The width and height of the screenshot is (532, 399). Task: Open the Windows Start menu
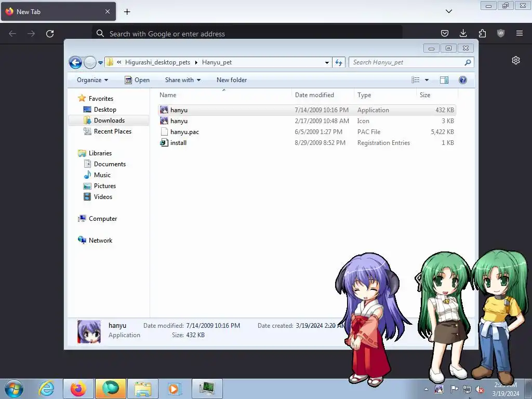click(x=14, y=389)
